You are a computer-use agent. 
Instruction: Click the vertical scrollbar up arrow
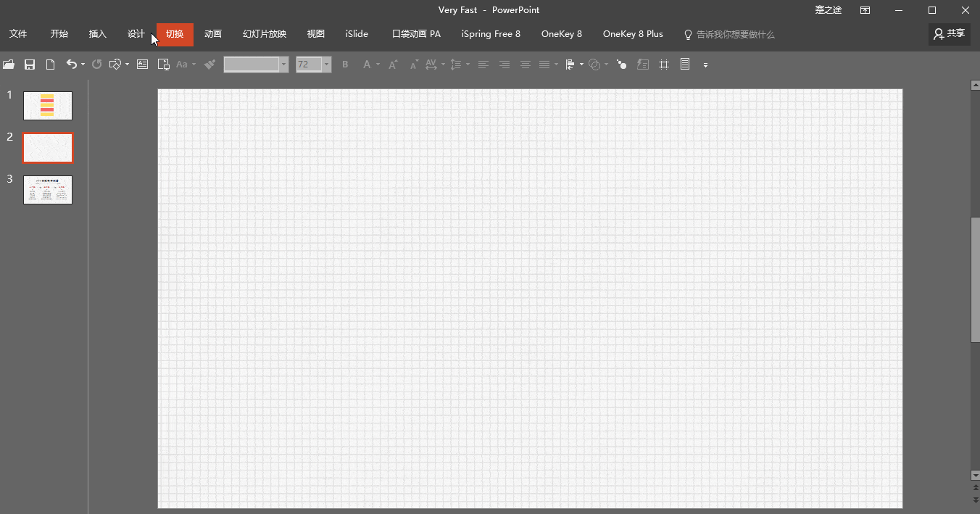pos(975,85)
